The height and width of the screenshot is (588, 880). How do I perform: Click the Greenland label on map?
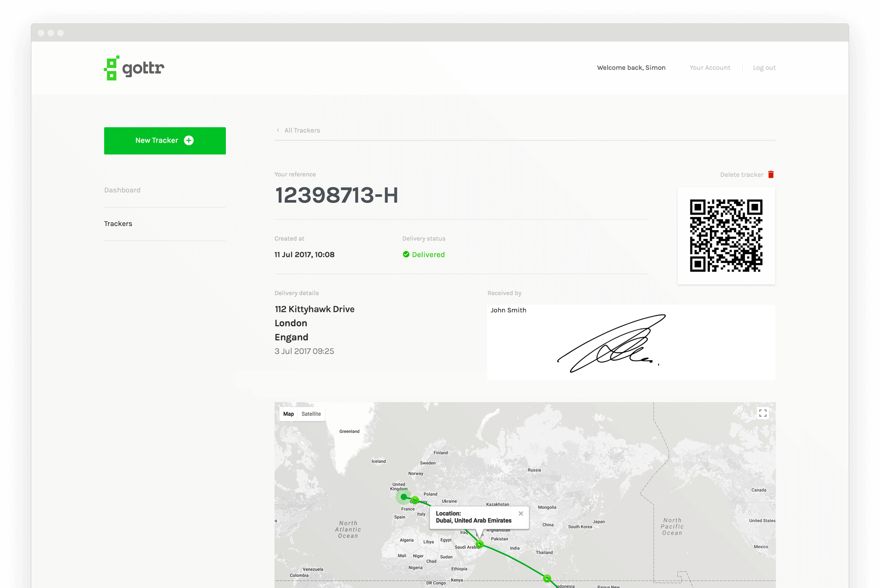click(349, 432)
